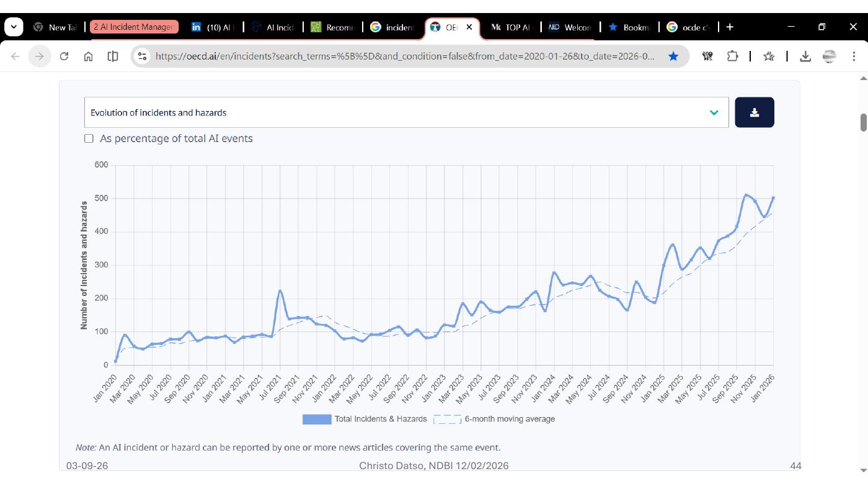868x489 pixels.
Task: Click the bookmark star in address bar
Action: (673, 56)
